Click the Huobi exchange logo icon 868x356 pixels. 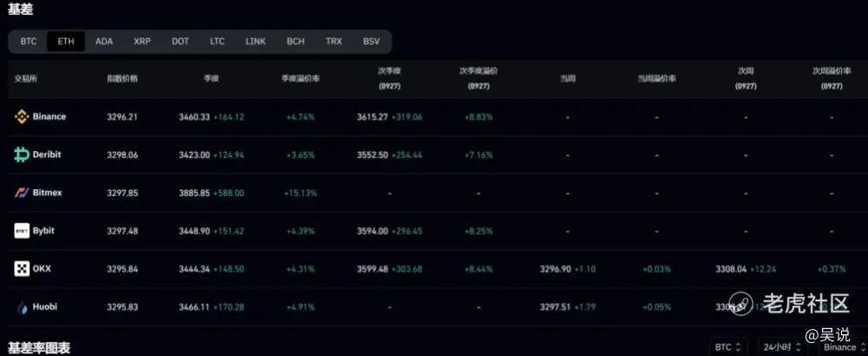pyautogui.click(x=22, y=307)
